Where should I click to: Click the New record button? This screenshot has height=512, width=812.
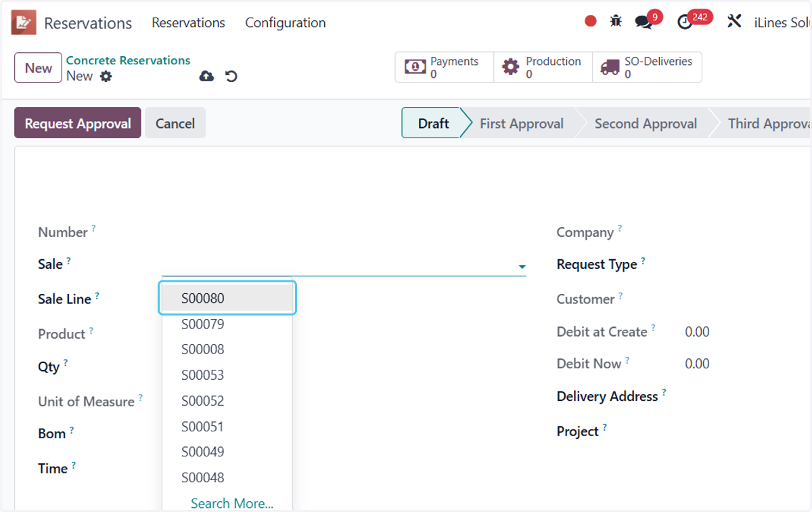click(39, 68)
